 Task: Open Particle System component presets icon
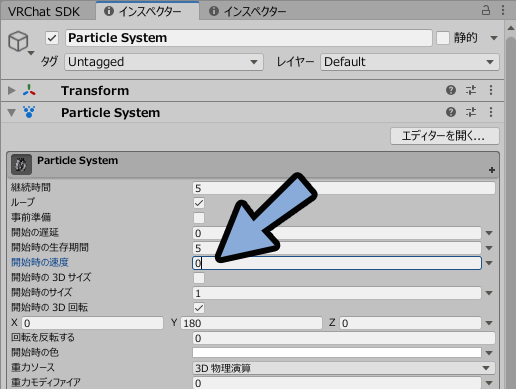471,112
